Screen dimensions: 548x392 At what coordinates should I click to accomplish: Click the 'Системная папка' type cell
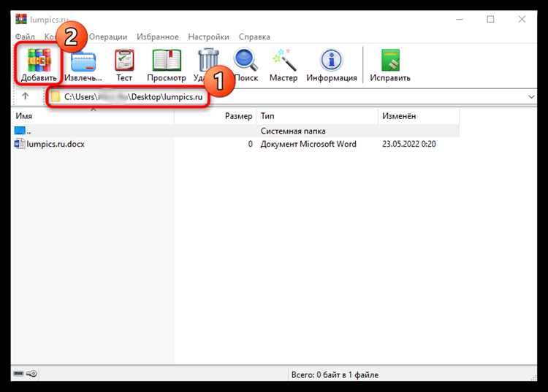click(293, 131)
